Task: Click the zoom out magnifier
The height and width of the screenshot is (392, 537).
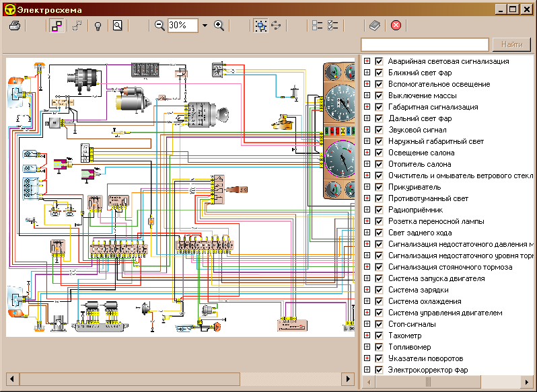Action: [x=159, y=26]
